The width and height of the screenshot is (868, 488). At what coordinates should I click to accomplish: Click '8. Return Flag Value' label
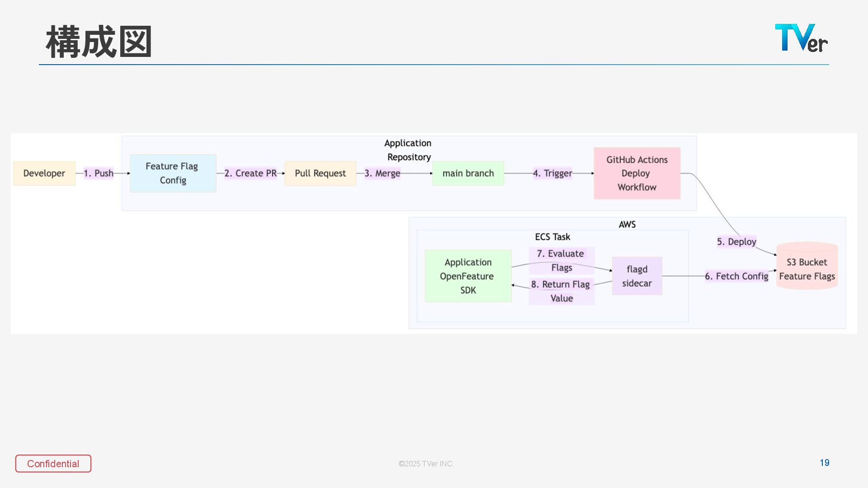[x=561, y=291]
